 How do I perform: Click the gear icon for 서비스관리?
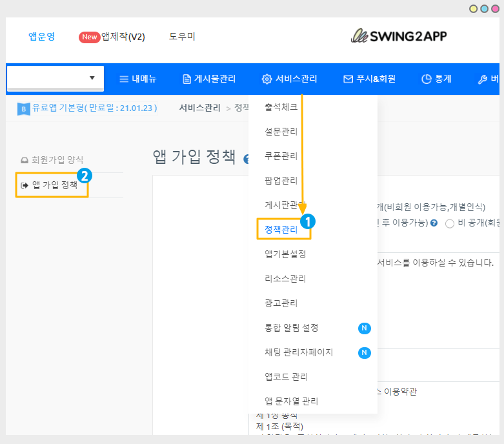tap(267, 79)
